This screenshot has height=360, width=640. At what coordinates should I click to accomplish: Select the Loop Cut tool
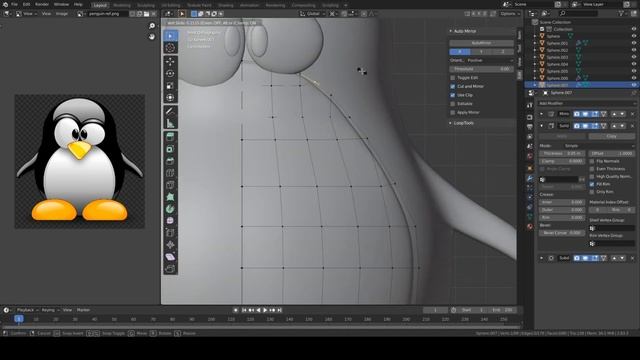click(170, 173)
